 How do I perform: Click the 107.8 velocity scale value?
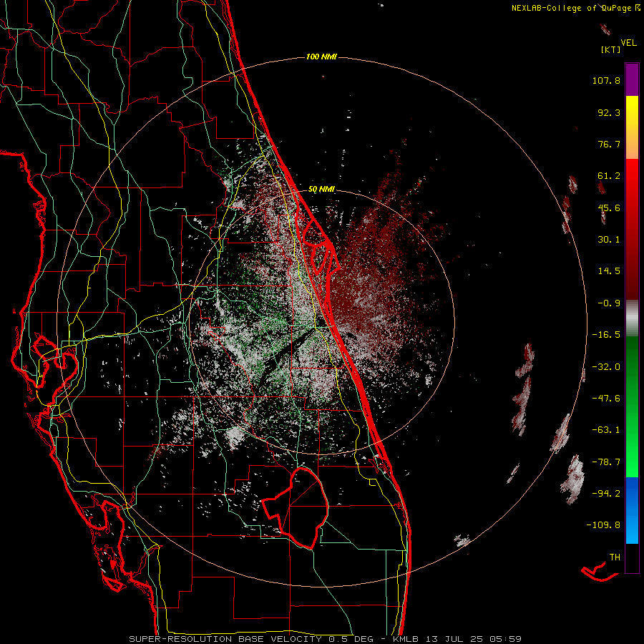point(606,80)
